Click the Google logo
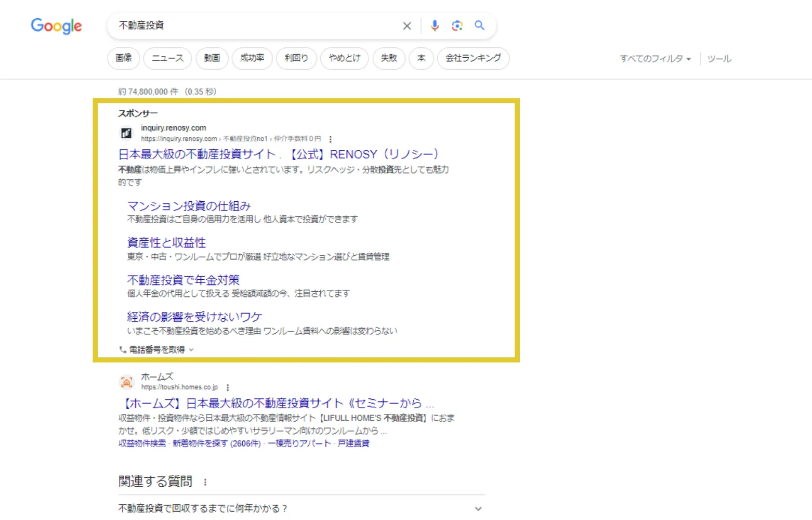 (56, 26)
